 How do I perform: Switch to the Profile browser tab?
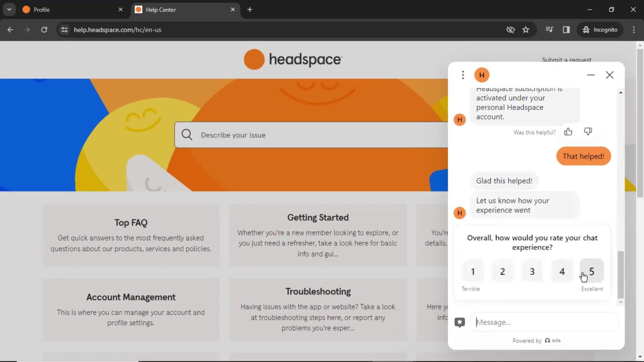click(x=72, y=10)
